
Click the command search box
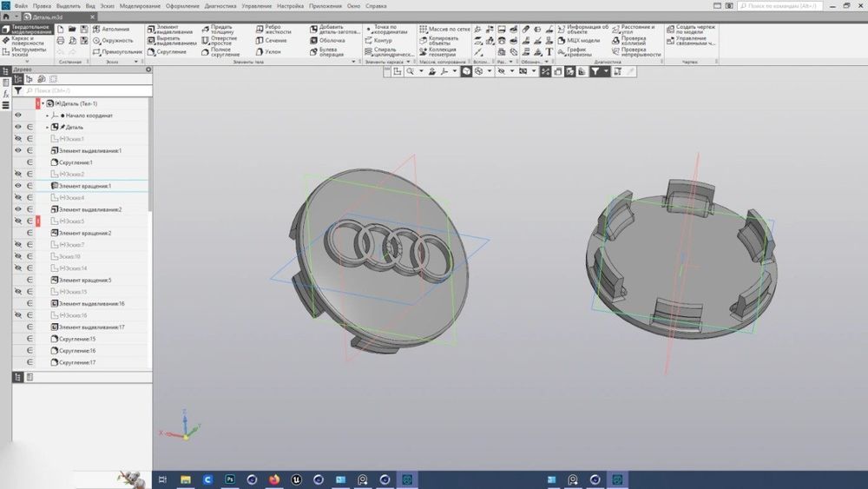[779, 6]
